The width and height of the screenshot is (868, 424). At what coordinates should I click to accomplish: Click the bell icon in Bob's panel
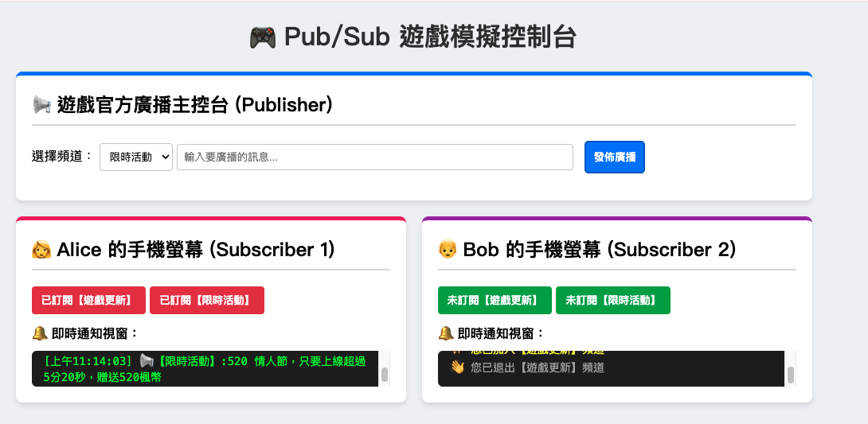[445, 333]
